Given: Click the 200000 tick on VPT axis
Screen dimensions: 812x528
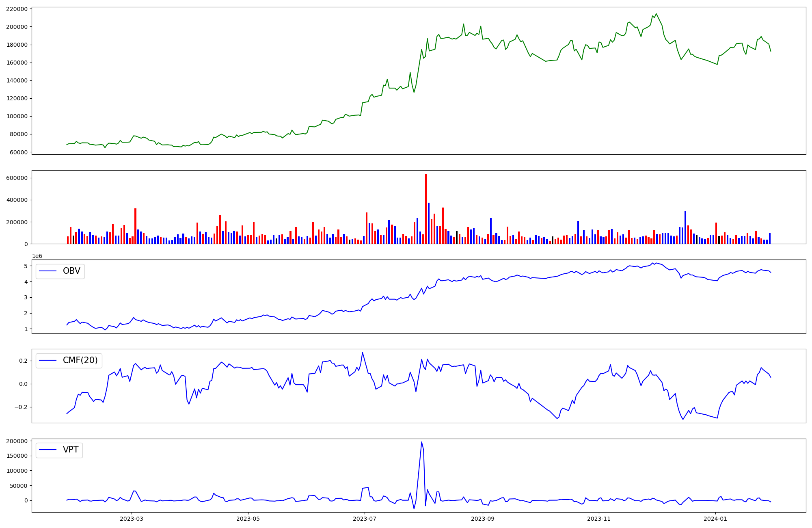Looking at the screenshot, I should pos(17,441).
